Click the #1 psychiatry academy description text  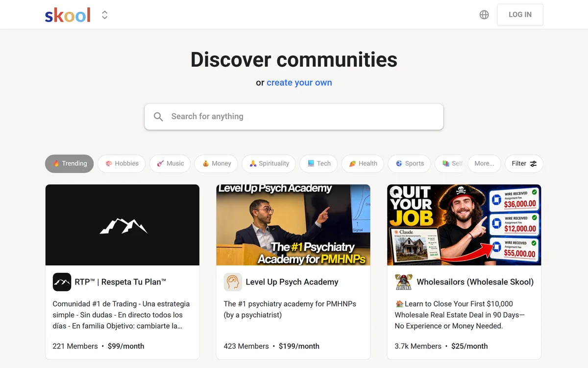pyautogui.click(x=290, y=310)
